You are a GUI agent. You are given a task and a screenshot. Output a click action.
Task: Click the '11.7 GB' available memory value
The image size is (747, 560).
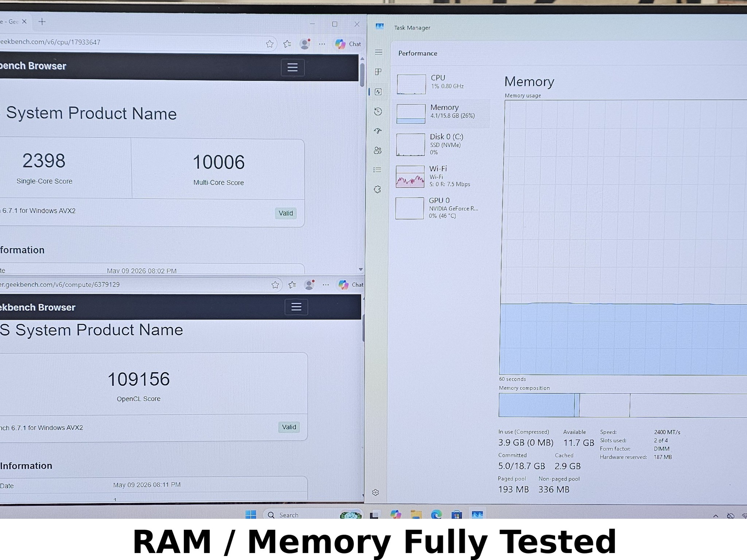pos(579,443)
